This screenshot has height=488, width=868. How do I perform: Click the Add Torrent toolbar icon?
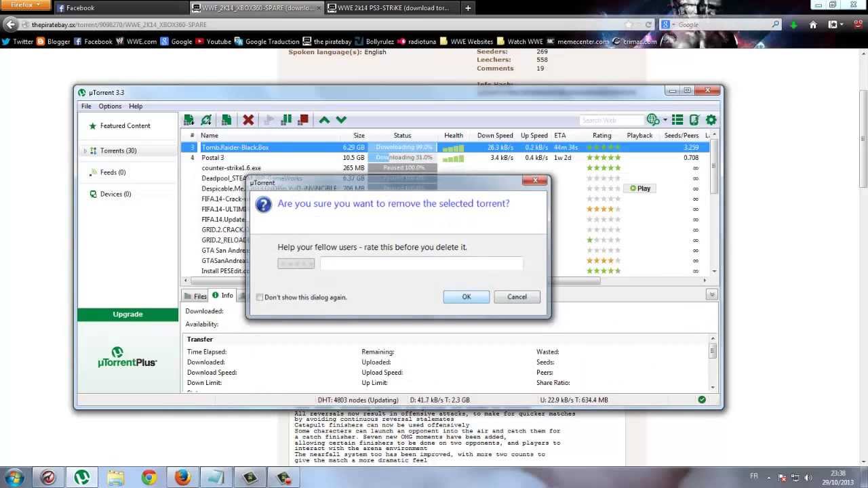click(x=189, y=120)
